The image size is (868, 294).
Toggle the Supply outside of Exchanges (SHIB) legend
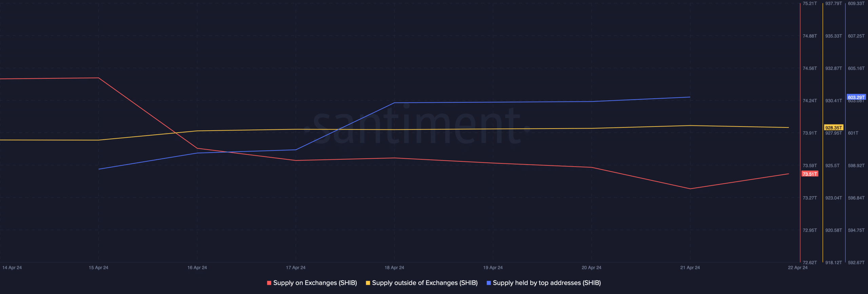coord(422,283)
